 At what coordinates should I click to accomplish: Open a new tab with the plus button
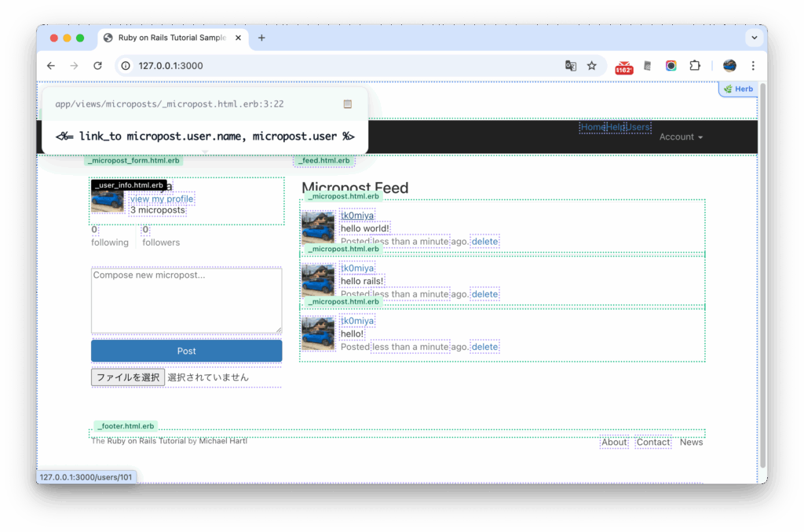coord(261,38)
